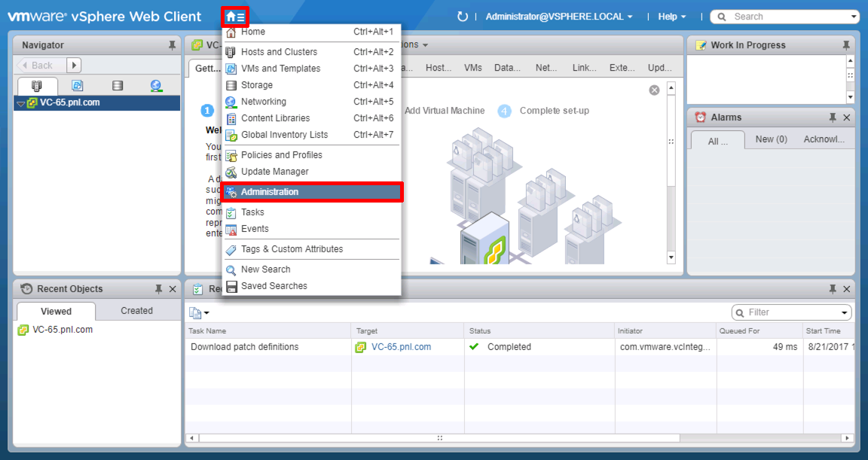
Task: Open Global Inventory Lists from the menu
Action: coord(311,135)
